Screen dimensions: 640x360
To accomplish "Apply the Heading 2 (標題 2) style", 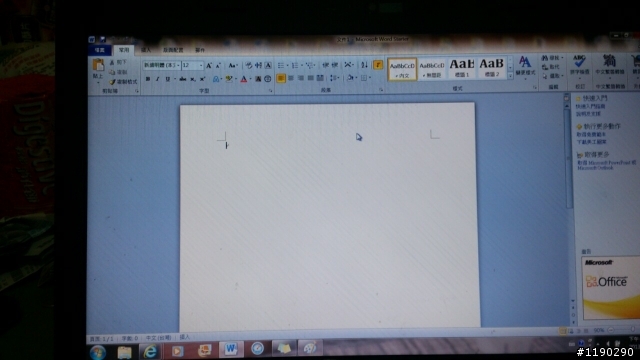I will pyautogui.click(x=491, y=68).
